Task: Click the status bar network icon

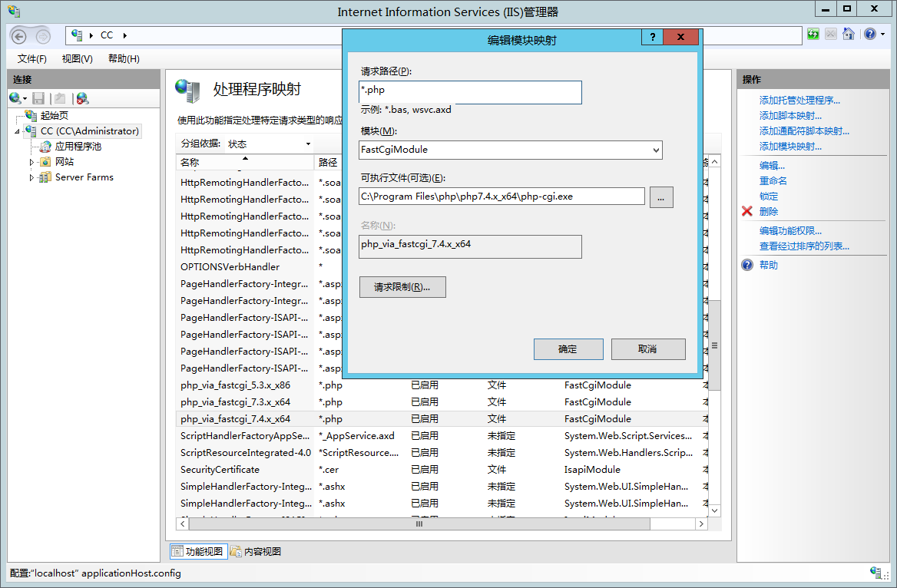Action: [x=875, y=573]
